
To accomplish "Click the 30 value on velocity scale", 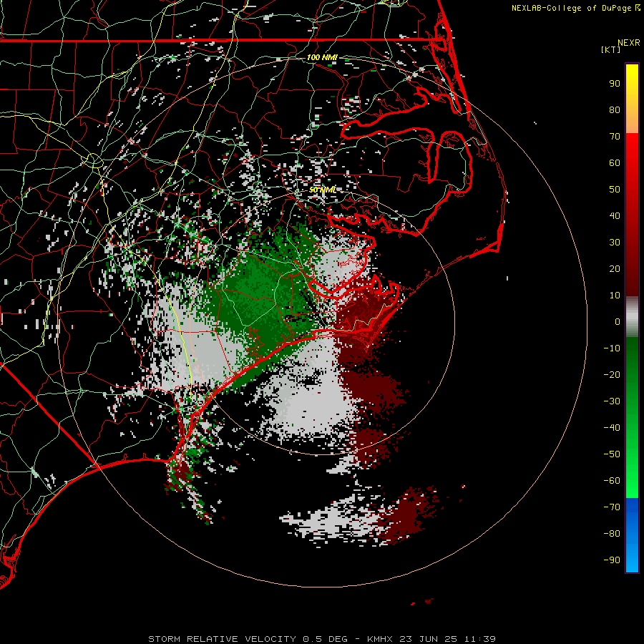I will coord(615,243).
